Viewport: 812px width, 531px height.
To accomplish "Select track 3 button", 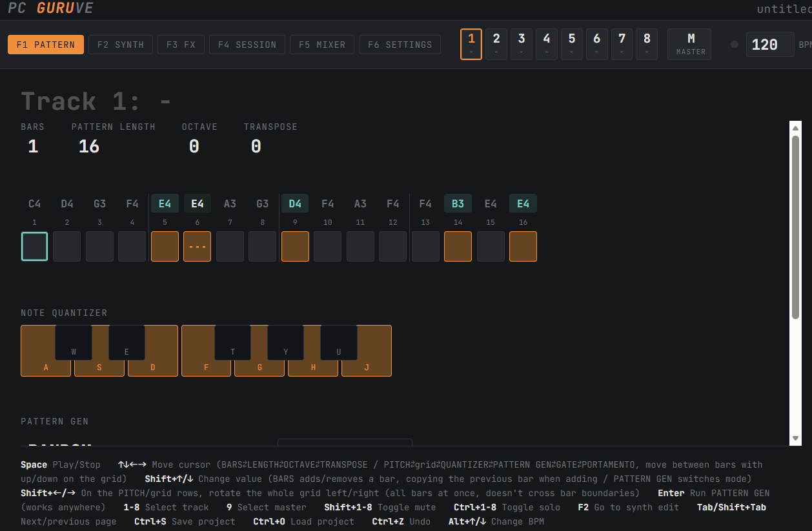I will coord(522,44).
